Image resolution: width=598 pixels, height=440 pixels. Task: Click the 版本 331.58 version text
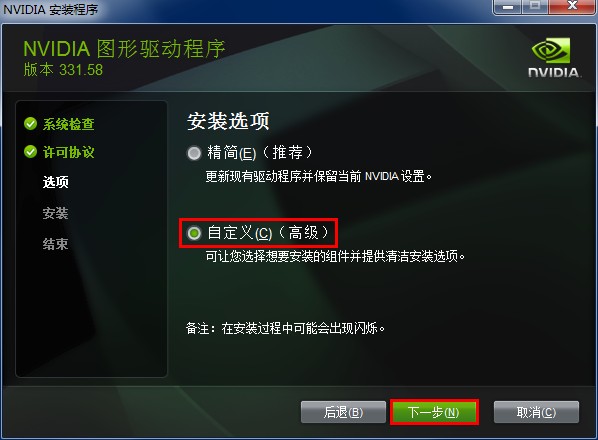[63, 70]
